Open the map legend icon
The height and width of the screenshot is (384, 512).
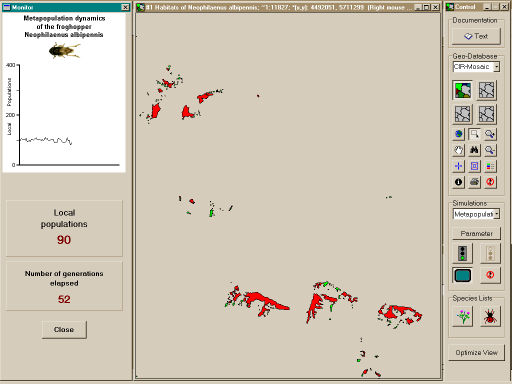point(490,166)
